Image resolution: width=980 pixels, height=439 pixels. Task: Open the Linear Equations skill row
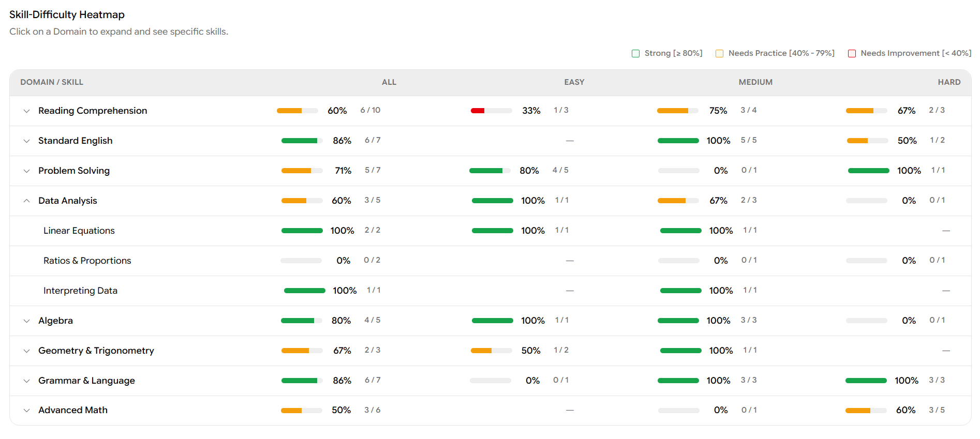coord(79,231)
